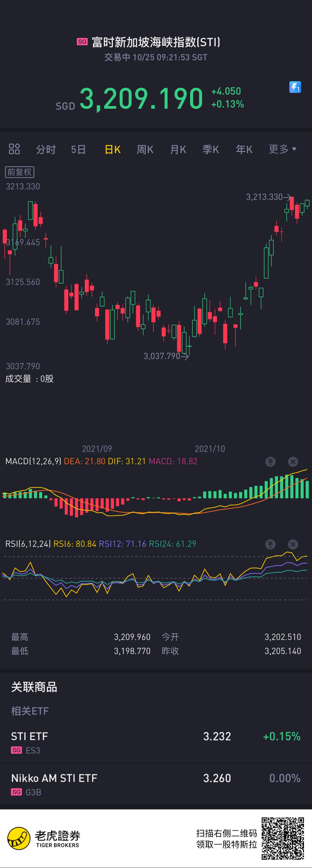Tap the DEA: 21.80 value

point(85,461)
